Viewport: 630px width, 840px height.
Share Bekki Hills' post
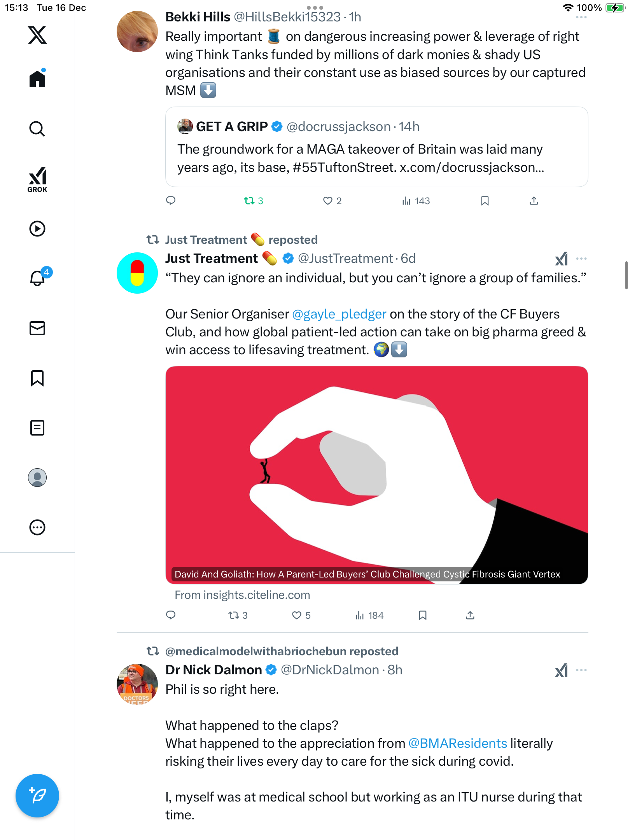tap(534, 201)
